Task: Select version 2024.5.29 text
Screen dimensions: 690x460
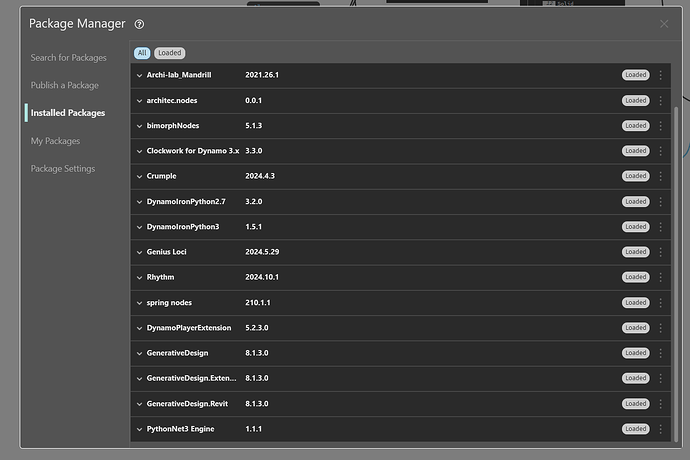Action: 262,252
